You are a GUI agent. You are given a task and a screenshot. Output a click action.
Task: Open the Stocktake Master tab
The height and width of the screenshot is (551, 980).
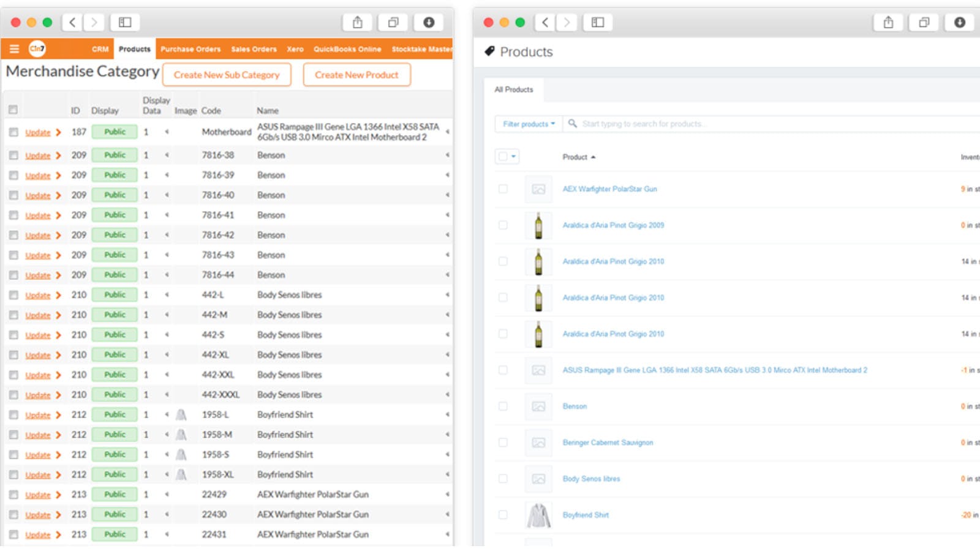[422, 49]
